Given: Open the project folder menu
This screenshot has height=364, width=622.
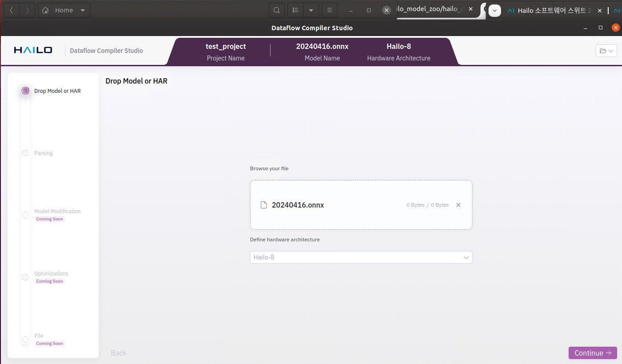Looking at the screenshot, I should pos(606,51).
